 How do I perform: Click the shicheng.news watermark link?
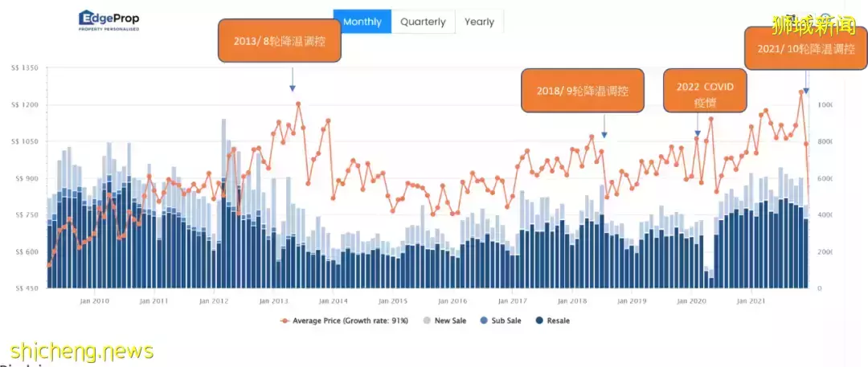82,351
